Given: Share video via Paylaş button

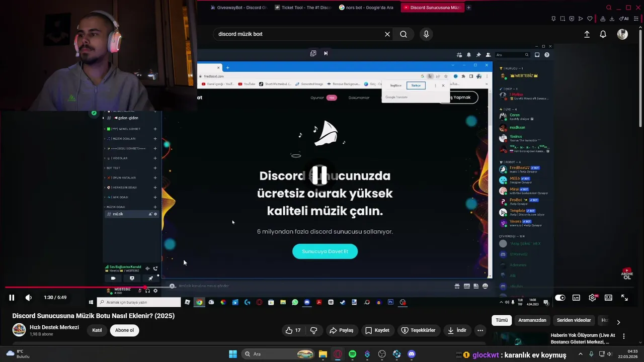Looking at the screenshot, I should tap(342, 330).
